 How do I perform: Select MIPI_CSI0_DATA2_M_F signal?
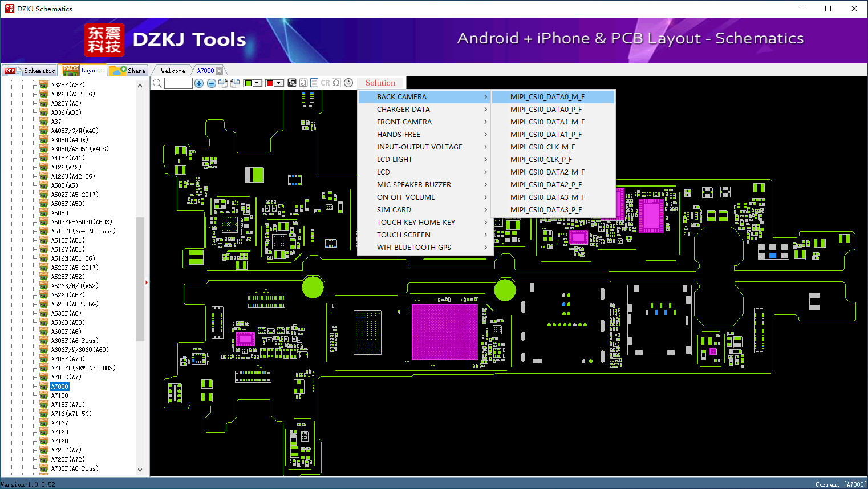tap(553, 172)
